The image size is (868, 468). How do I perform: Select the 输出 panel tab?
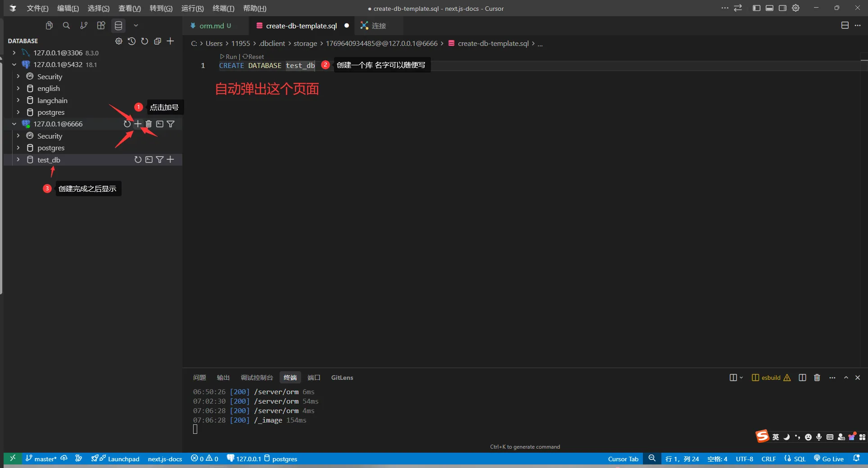[x=223, y=378]
